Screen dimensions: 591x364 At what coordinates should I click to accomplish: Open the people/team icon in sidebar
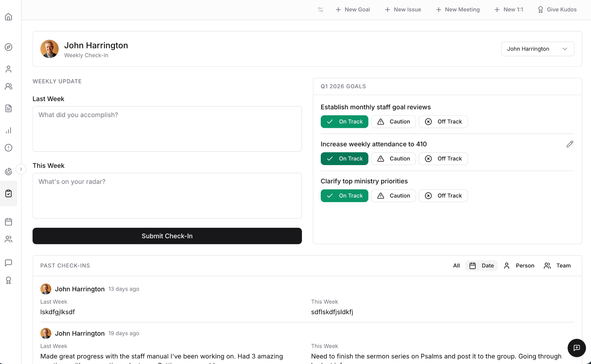click(x=9, y=86)
